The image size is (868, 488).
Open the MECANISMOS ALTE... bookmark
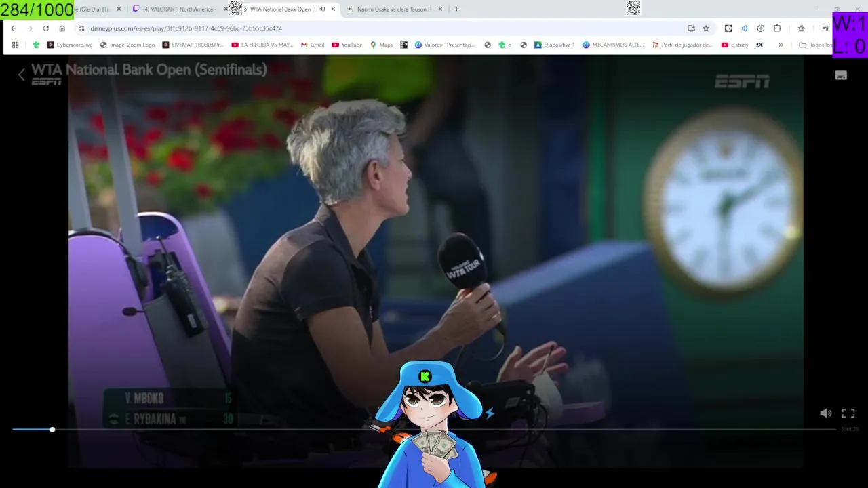(613, 45)
